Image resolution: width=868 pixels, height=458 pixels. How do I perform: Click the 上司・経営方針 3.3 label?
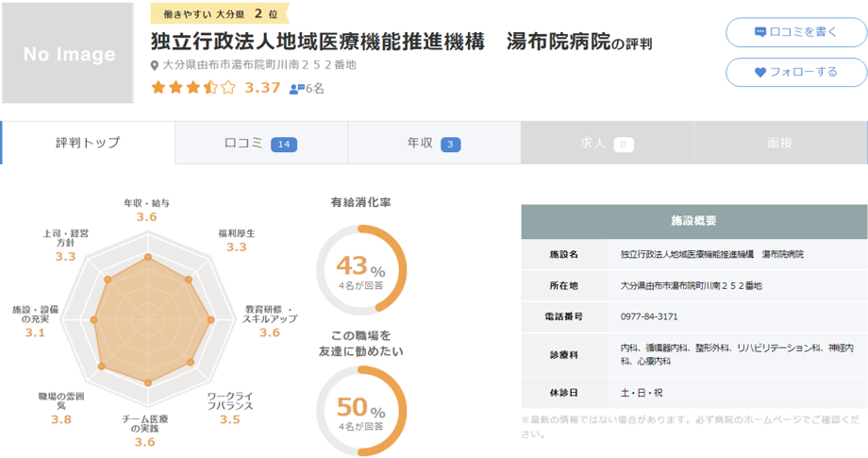(x=65, y=245)
